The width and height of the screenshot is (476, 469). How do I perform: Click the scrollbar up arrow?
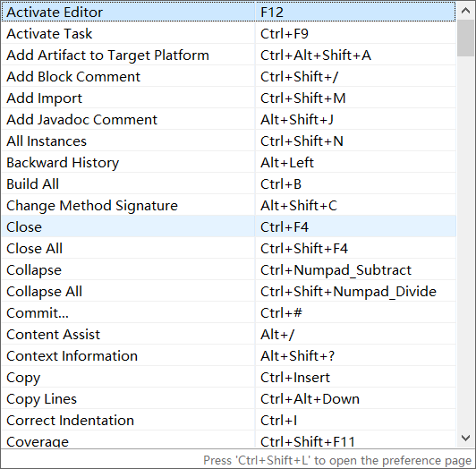[x=465, y=11]
